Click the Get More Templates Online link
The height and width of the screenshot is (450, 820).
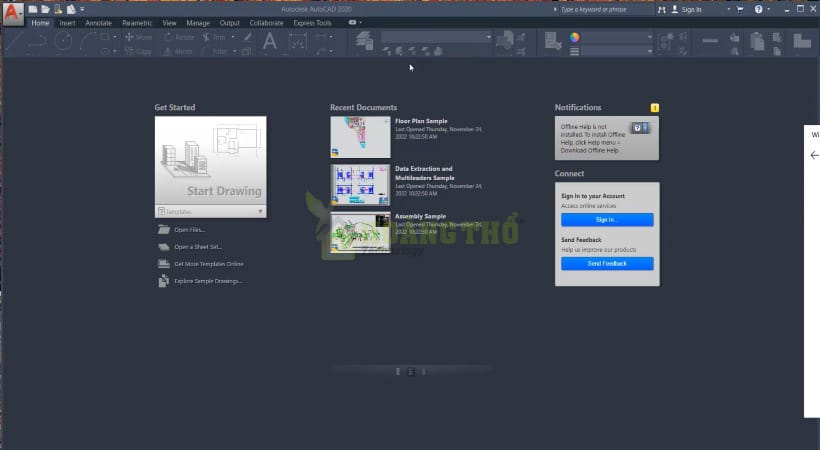point(208,264)
